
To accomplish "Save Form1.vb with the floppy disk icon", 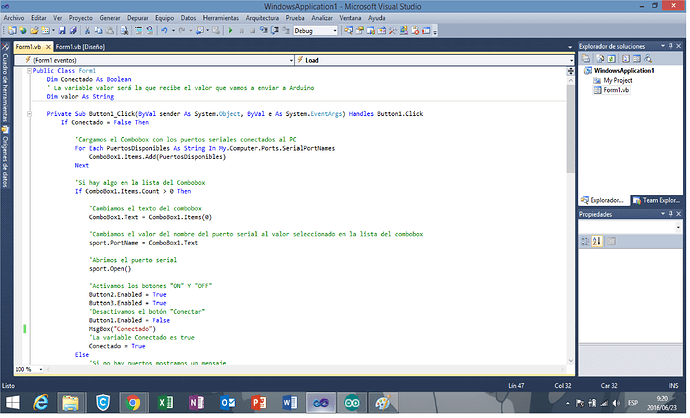I will (62, 31).
